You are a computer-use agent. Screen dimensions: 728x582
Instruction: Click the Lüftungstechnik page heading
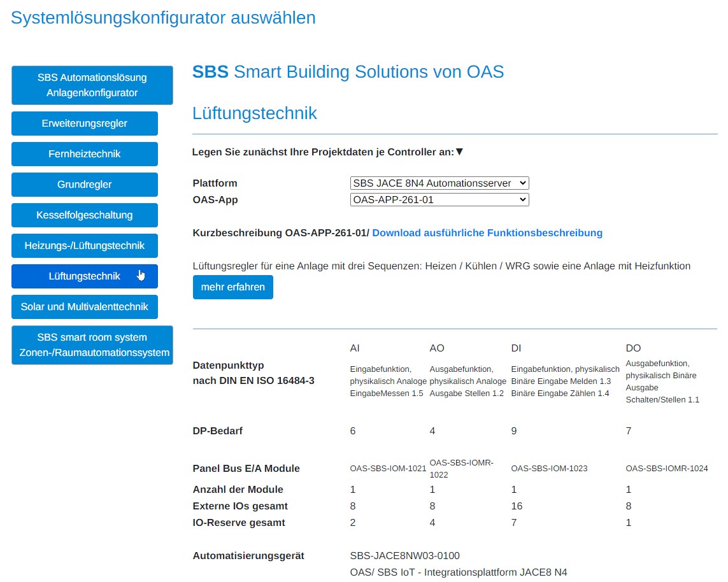(254, 113)
